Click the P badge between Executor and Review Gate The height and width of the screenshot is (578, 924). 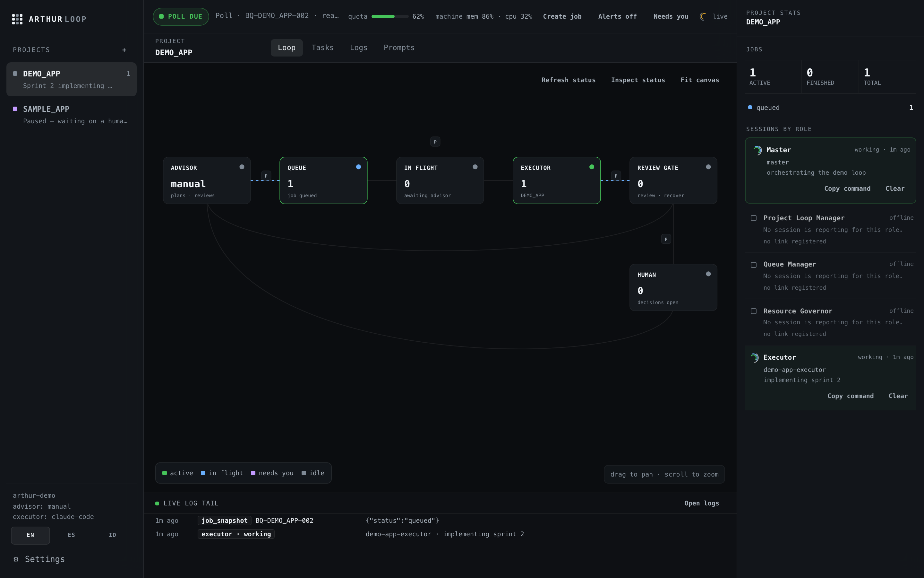(x=616, y=176)
